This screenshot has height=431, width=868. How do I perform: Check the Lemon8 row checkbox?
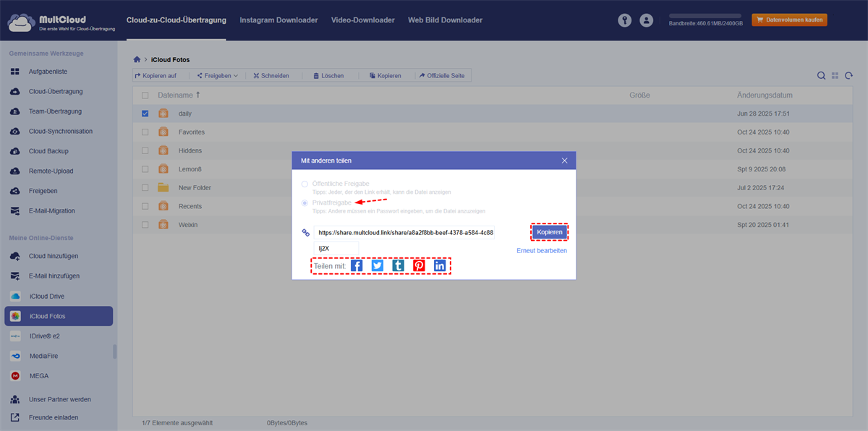coord(145,169)
